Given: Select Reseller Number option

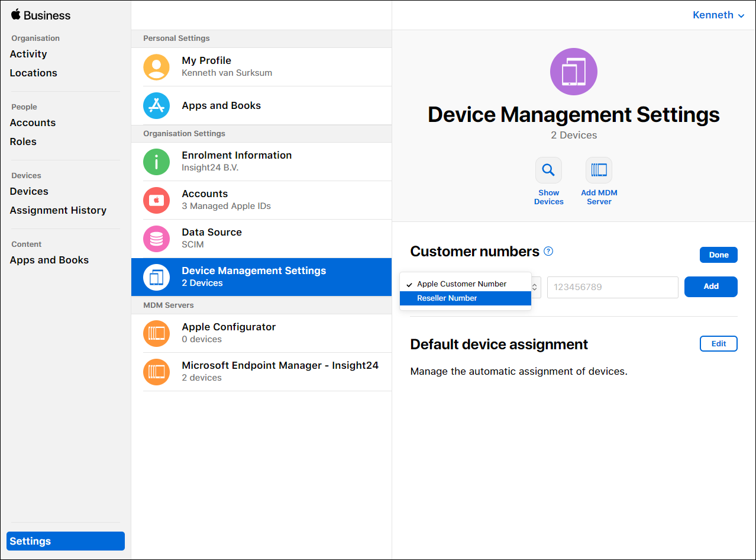Looking at the screenshot, I should [466, 298].
